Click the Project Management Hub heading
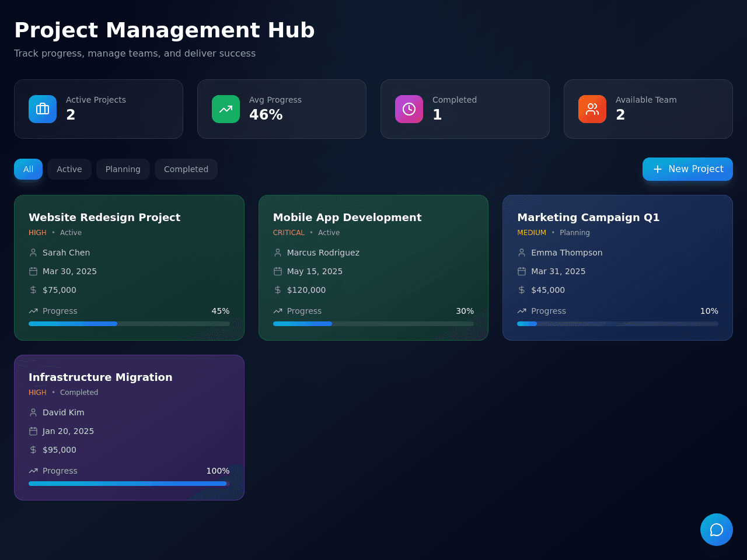The height and width of the screenshot is (560, 747). click(x=165, y=30)
